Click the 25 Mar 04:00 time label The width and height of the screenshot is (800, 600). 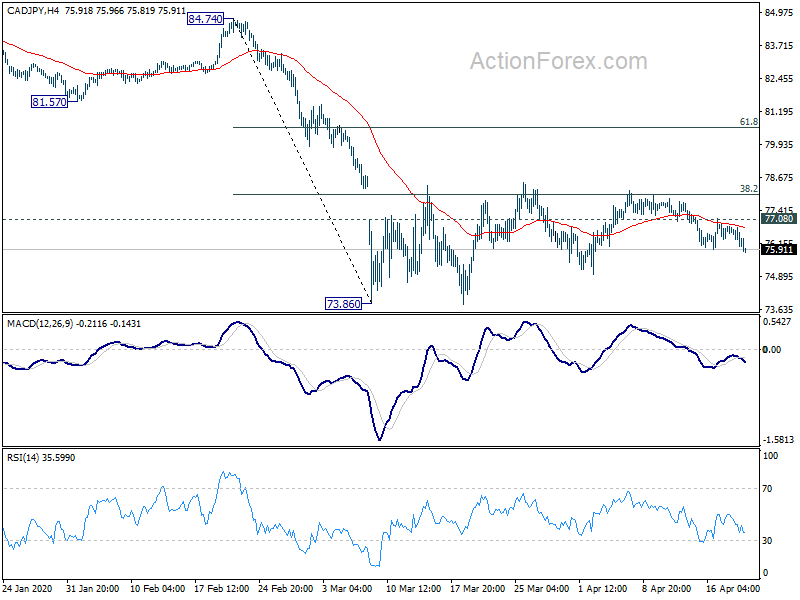[x=541, y=588]
